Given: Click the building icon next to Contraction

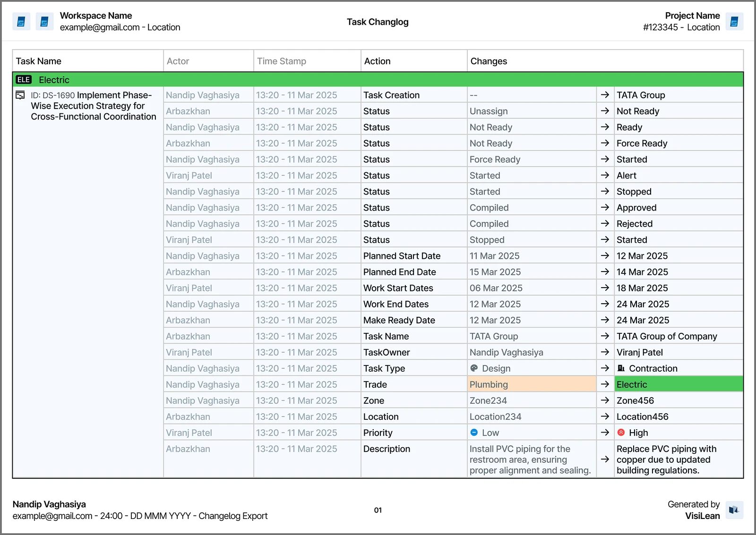Looking at the screenshot, I should coord(621,368).
